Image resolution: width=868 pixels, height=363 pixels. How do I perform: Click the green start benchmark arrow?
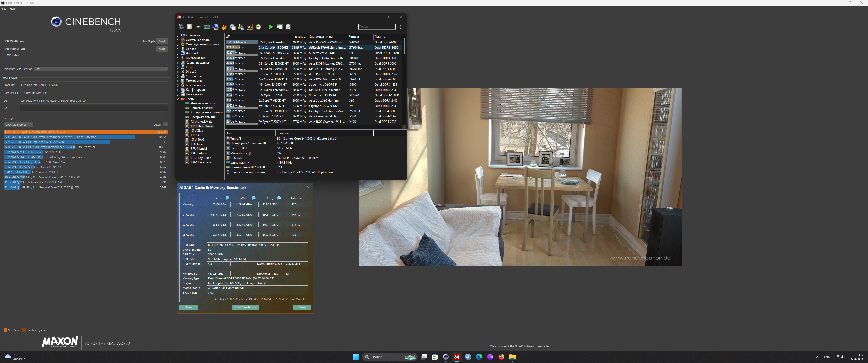pyautogui.click(x=270, y=27)
